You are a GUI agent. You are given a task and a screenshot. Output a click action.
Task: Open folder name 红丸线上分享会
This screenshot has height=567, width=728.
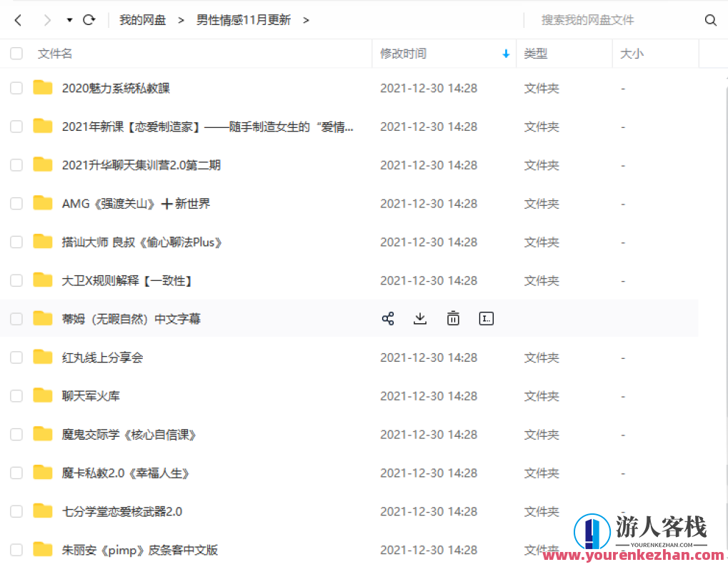103,358
